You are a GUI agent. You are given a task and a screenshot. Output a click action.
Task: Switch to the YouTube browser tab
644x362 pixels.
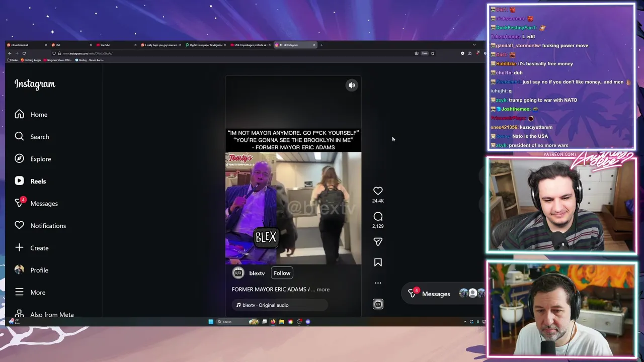click(115, 45)
